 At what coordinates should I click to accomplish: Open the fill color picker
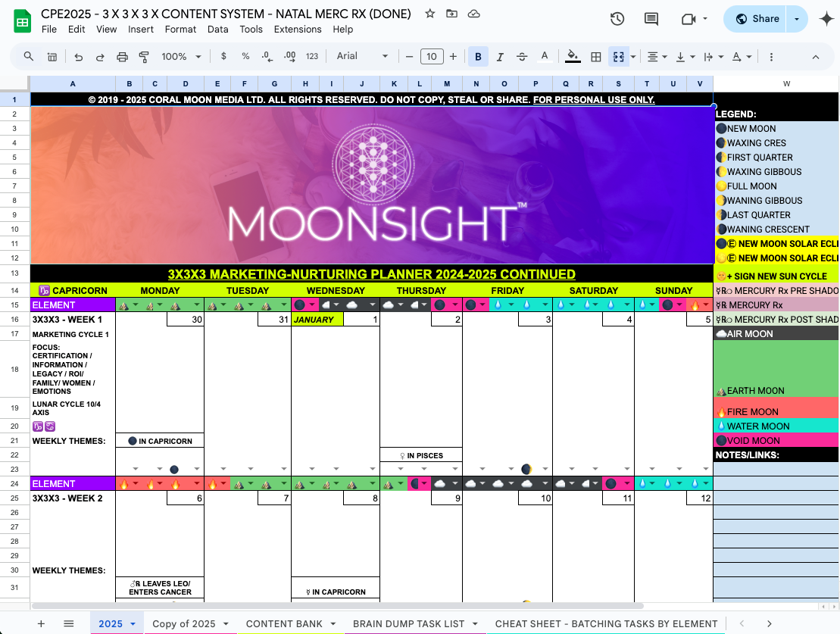(x=573, y=57)
